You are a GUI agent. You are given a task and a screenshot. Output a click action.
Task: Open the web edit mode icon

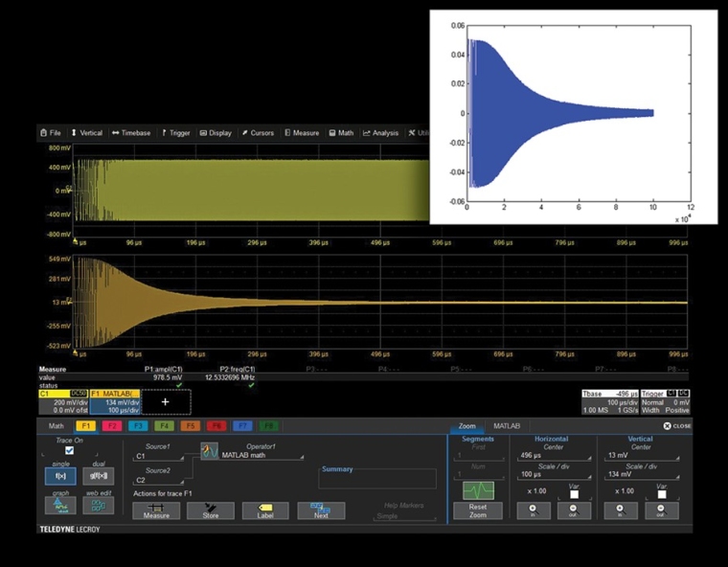click(x=97, y=504)
